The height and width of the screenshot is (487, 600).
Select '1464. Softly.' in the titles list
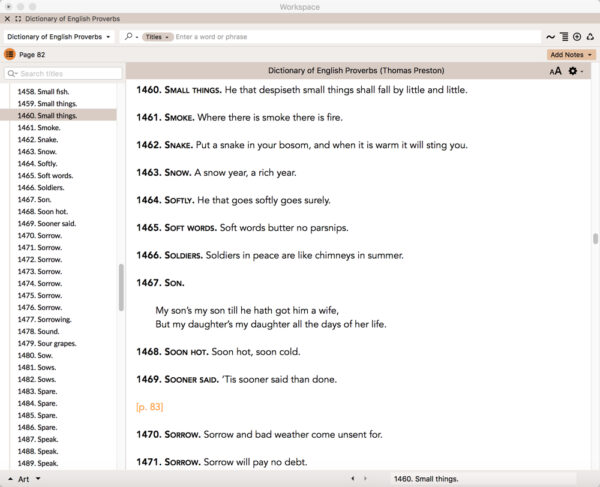[38, 163]
